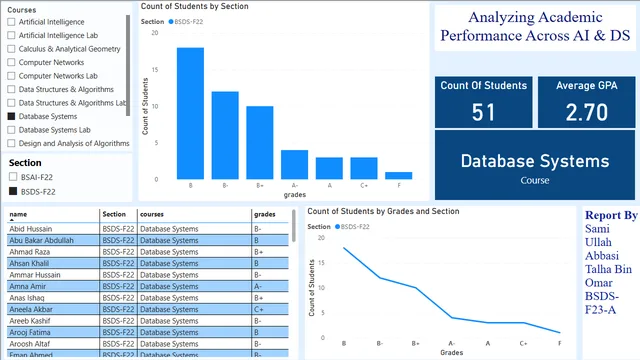Click the B- bar in bar chart
Image resolution: width=640 pixels, height=360 pixels.
pos(225,136)
